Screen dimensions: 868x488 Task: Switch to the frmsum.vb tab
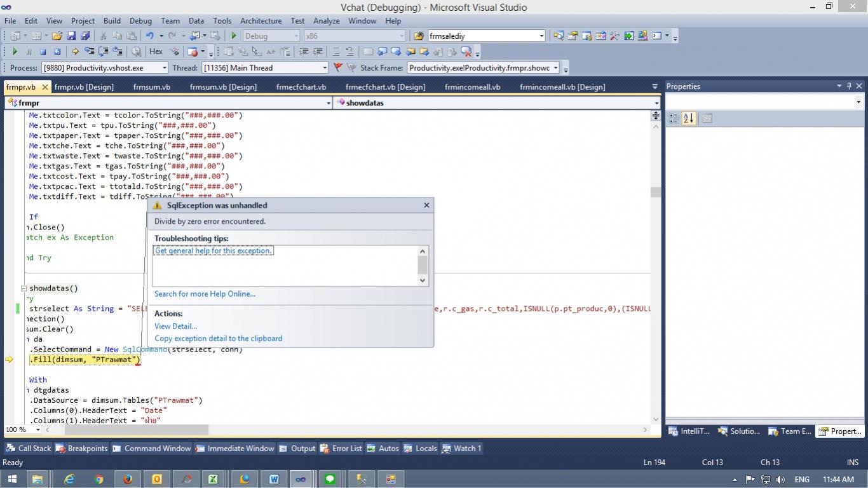(x=151, y=87)
